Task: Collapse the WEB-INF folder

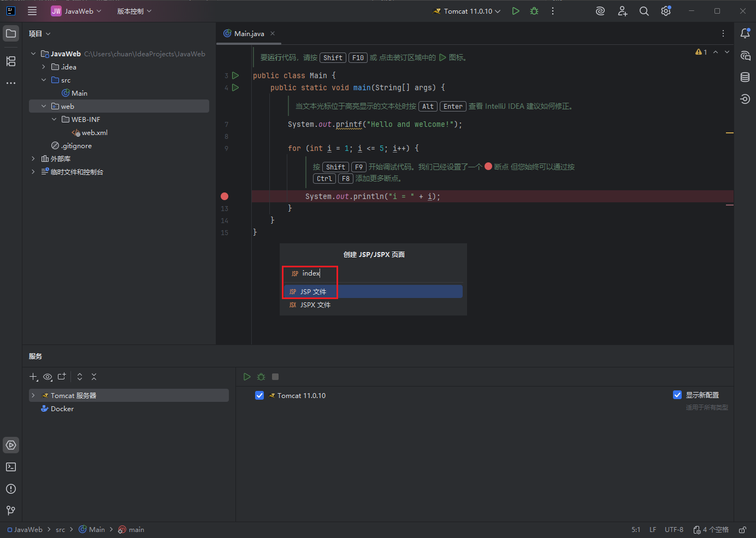Action: [x=54, y=119]
